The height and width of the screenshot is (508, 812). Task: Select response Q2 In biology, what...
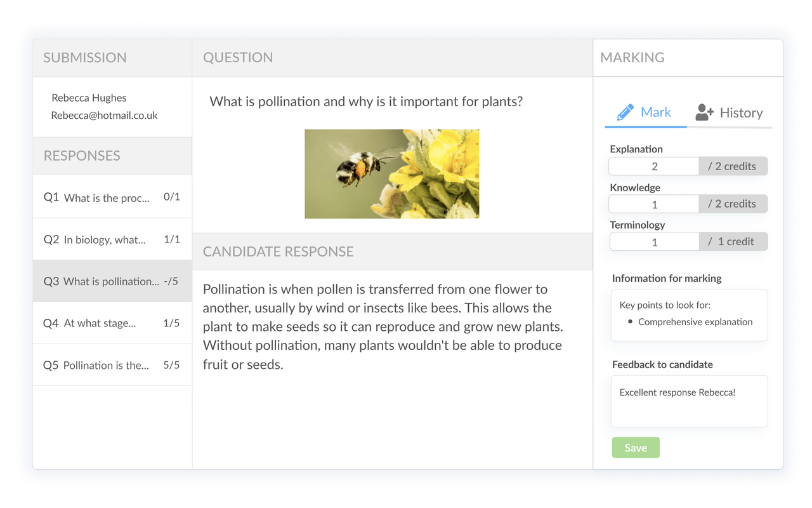112,239
